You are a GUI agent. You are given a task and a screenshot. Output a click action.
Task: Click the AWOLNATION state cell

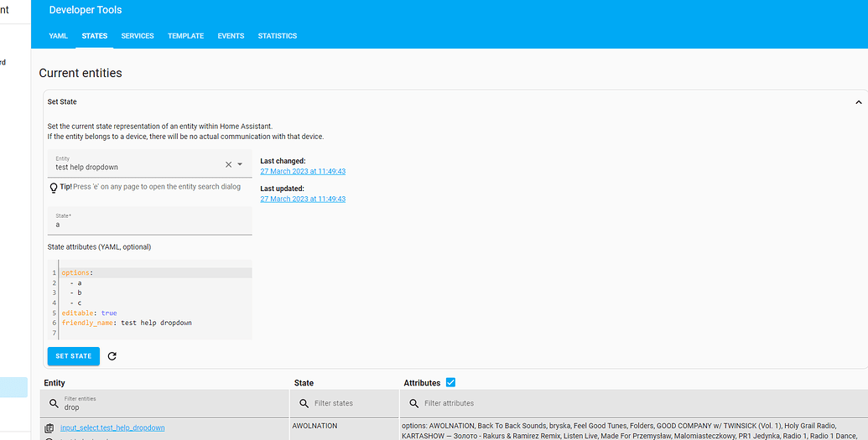(315, 426)
